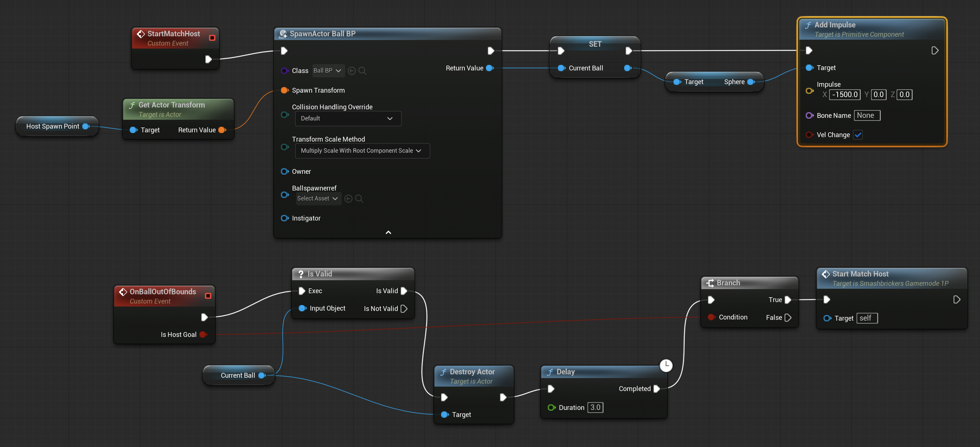
Task: Toggle the Vel Change checkbox
Action: click(858, 135)
